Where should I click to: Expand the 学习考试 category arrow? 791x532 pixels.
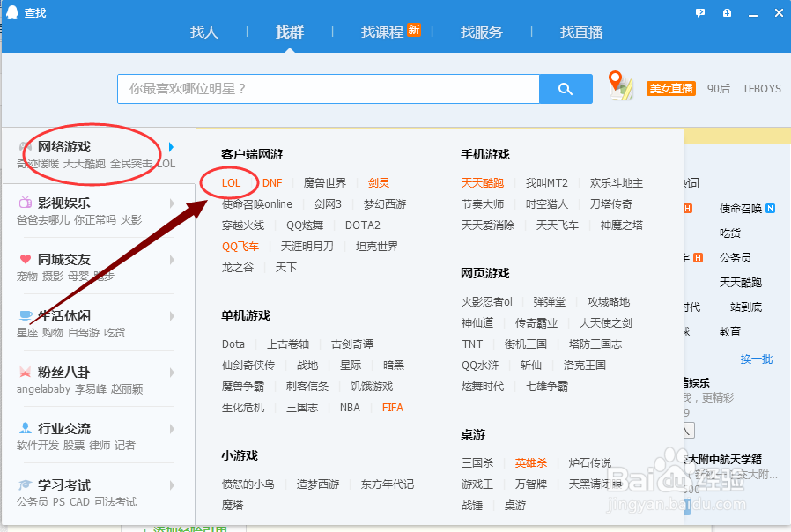coord(172,485)
